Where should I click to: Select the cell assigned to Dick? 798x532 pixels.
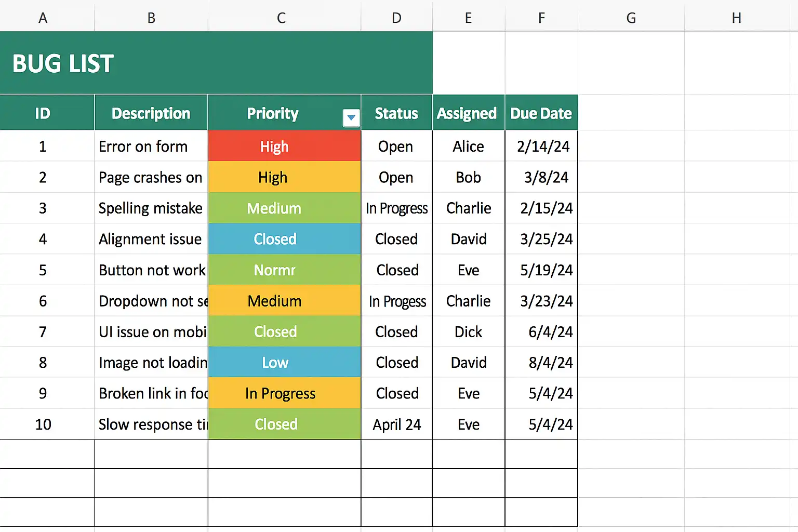[468, 332]
